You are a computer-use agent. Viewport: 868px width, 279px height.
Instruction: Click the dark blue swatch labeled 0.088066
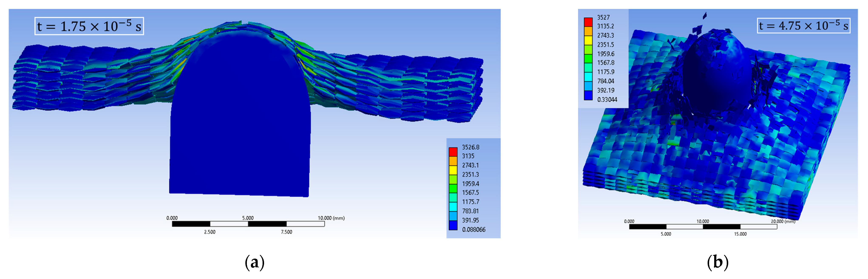click(453, 225)
